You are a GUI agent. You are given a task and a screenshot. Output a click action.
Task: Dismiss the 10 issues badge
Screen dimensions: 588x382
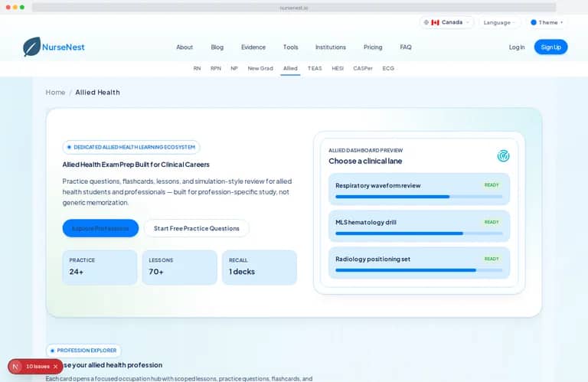(x=55, y=367)
